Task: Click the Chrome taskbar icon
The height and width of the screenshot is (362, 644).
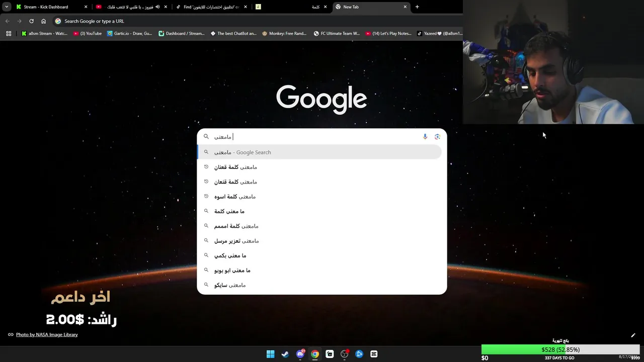Action: click(314, 354)
